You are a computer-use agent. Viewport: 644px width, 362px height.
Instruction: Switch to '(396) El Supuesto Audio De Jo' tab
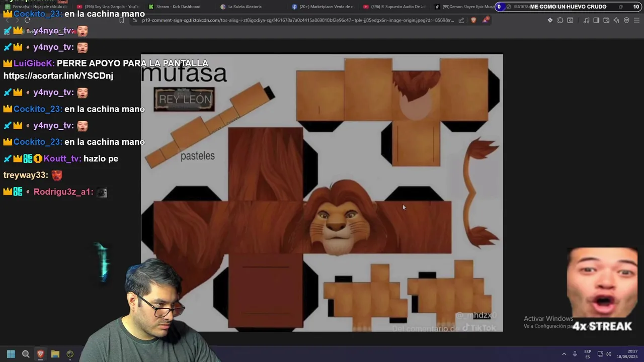coord(394,7)
